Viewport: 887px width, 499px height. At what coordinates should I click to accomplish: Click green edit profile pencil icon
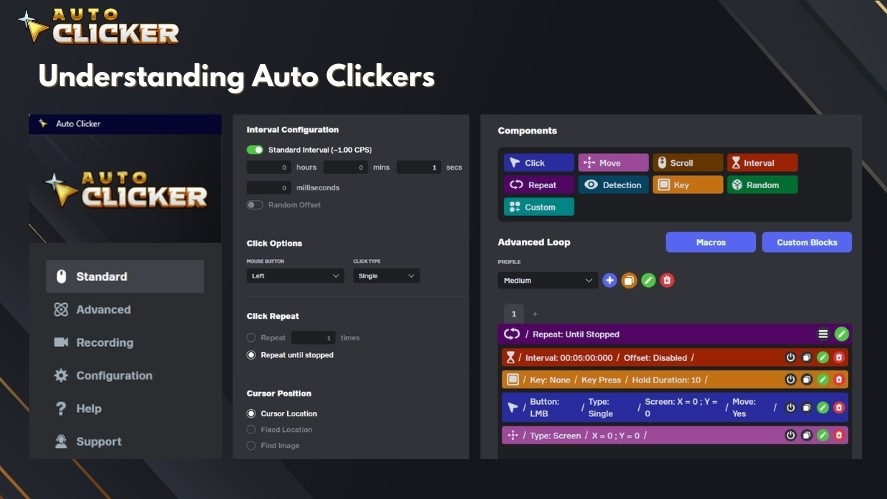[x=648, y=280]
